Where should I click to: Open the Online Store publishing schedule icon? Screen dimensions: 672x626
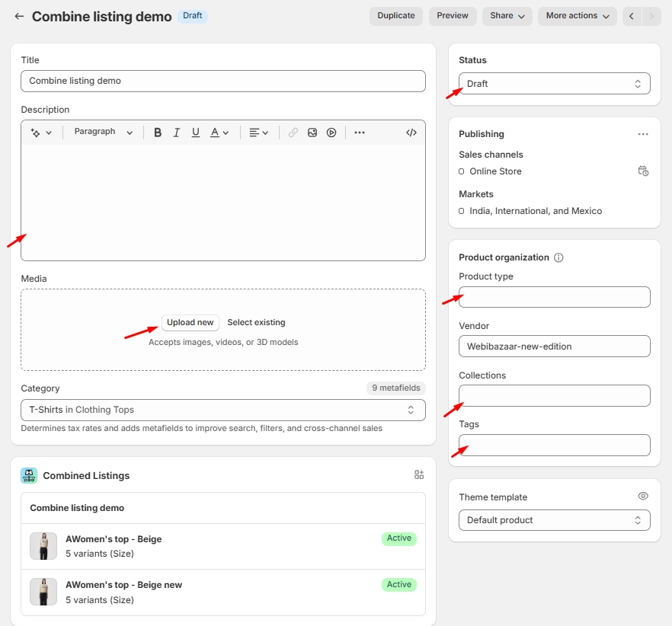643,171
